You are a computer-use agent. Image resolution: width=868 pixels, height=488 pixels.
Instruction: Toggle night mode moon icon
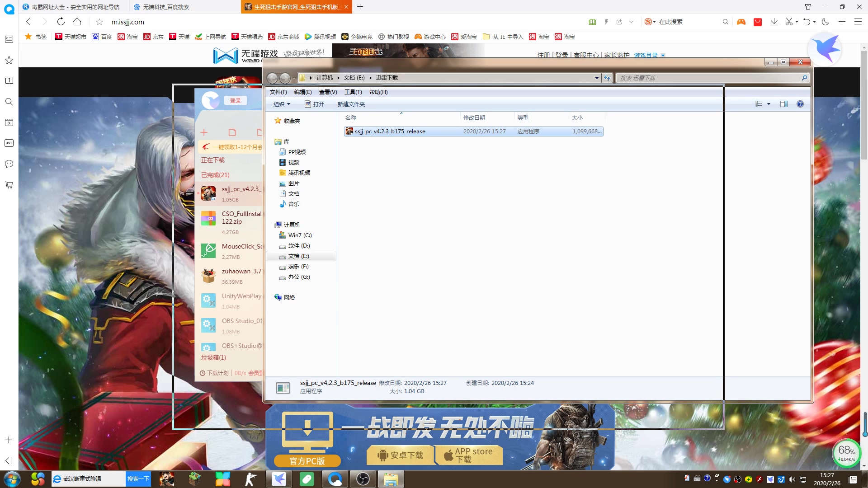coord(826,22)
